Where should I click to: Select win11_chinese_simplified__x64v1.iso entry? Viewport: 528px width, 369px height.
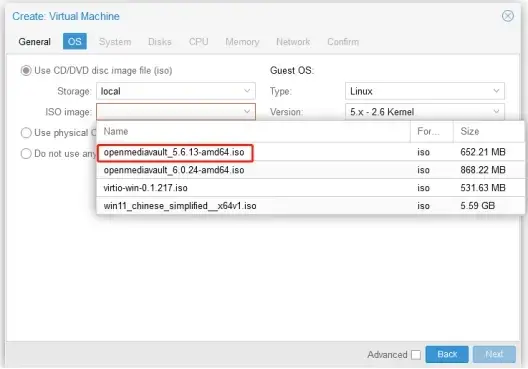pos(310,206)
